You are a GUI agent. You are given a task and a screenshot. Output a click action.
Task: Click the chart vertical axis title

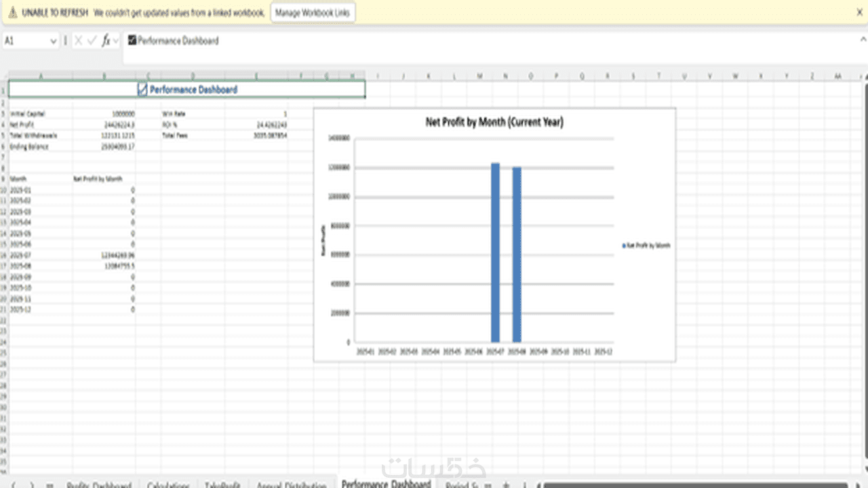pyautogui.click(x=323, y=241)
